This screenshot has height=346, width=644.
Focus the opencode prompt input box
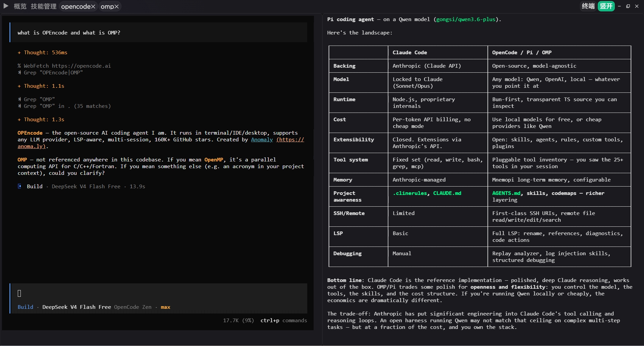(x=159, y=293)
